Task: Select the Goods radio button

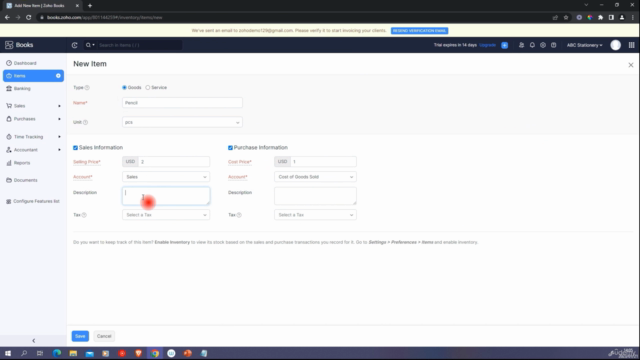Action: [x=124, y=88]
